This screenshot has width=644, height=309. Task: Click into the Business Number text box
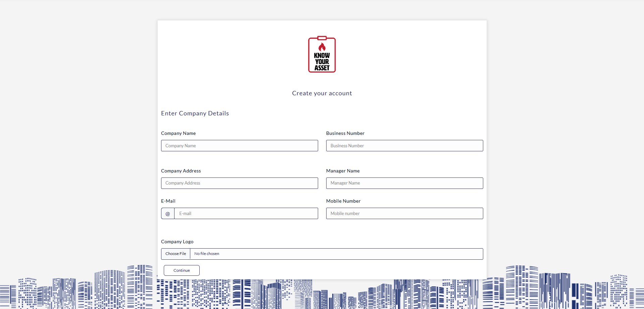pyautogui.click(x=404, y=146)
